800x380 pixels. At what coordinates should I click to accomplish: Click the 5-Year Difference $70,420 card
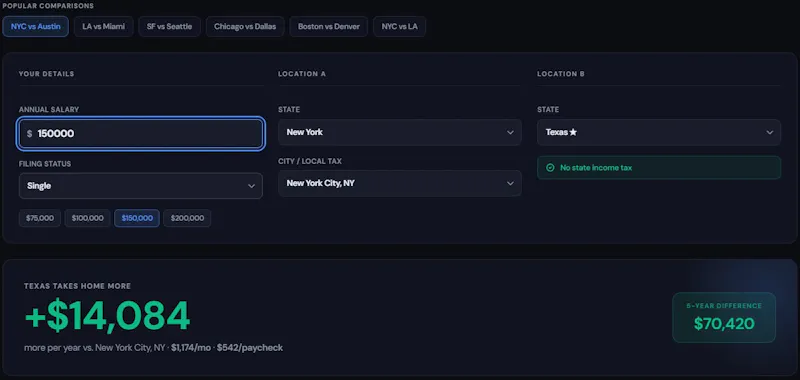click(x=724, y=317)
